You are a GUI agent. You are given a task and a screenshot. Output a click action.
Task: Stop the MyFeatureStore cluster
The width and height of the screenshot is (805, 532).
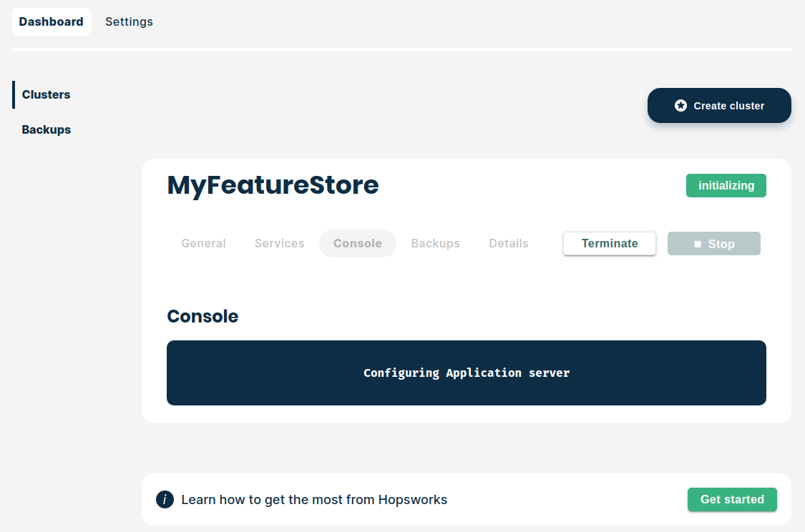[x=713, y=244]
